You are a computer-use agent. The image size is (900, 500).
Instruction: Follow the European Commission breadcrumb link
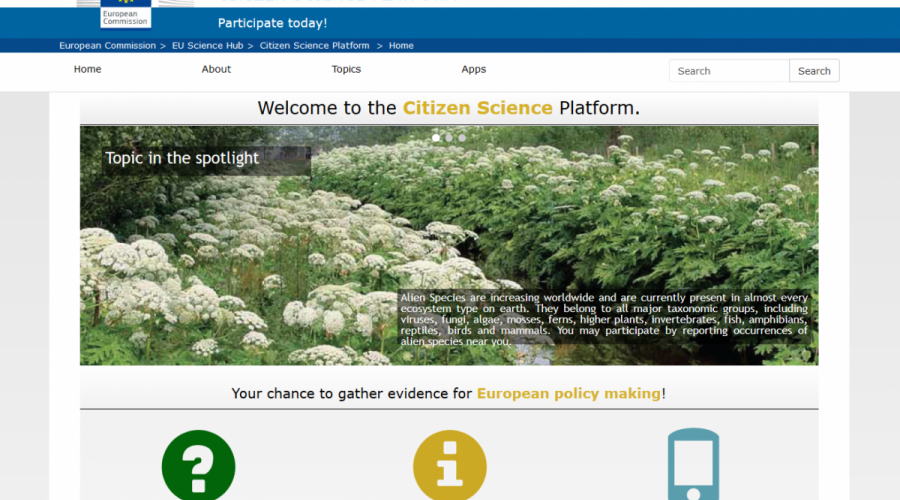[107, 46]
